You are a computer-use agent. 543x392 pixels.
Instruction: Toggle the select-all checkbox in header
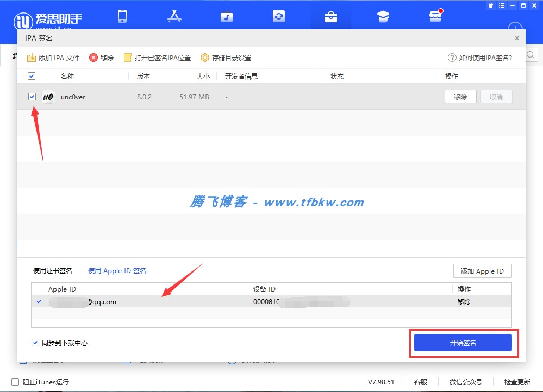click(32, 76)
